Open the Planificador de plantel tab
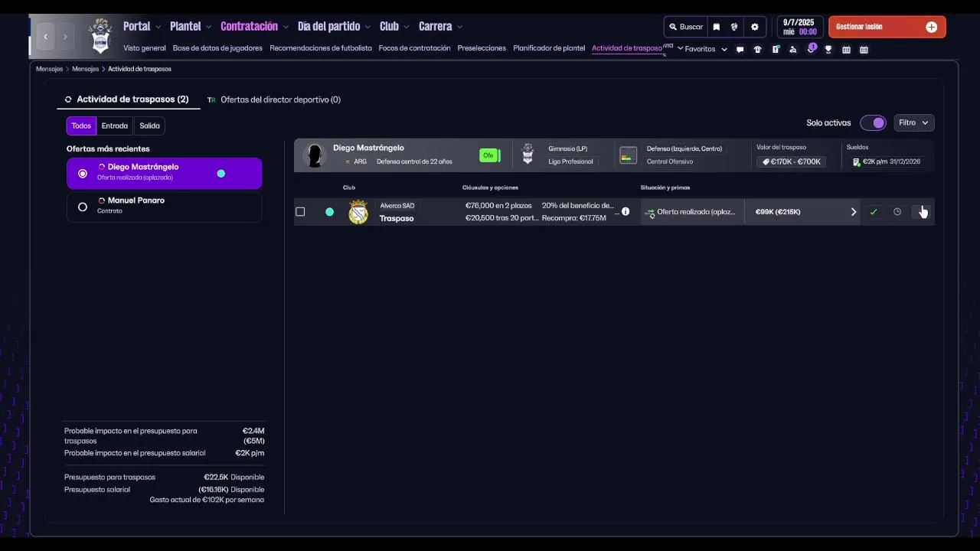Viewport: 980px width, 551px height. (549, 48)
